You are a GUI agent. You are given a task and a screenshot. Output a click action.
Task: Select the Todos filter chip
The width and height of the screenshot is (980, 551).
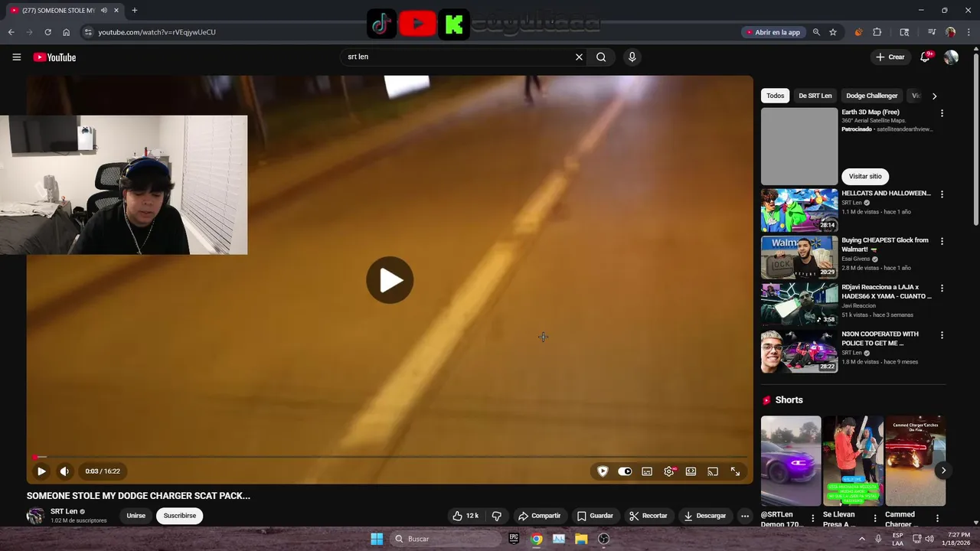[x=776, y=96]
